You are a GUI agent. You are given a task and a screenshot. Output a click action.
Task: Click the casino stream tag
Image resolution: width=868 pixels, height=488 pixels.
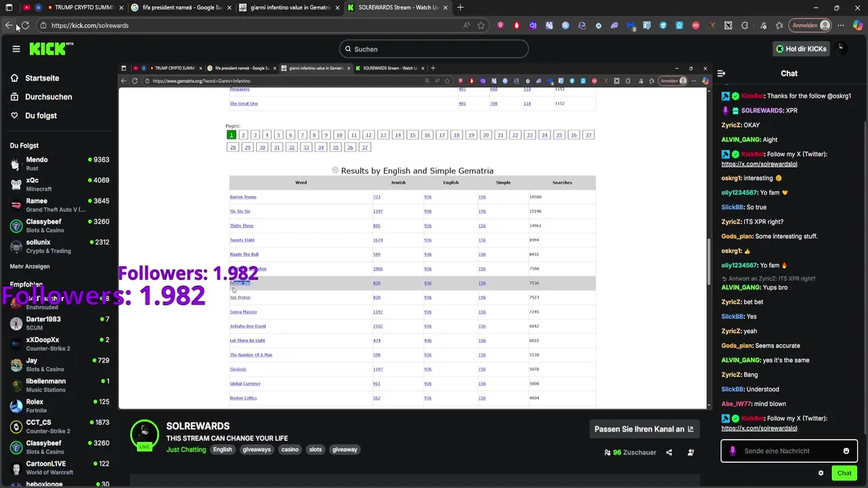[x=290, y=449]
